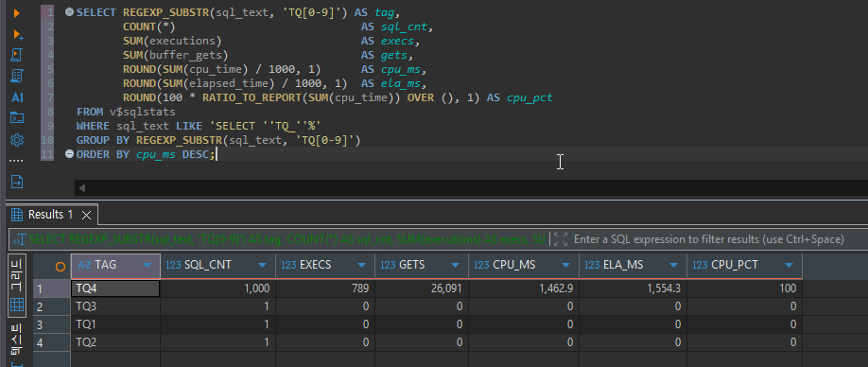Open the GETS column filter dropdown
The width and height of the screenshot is (868, 367).
(x=455, y=266)
